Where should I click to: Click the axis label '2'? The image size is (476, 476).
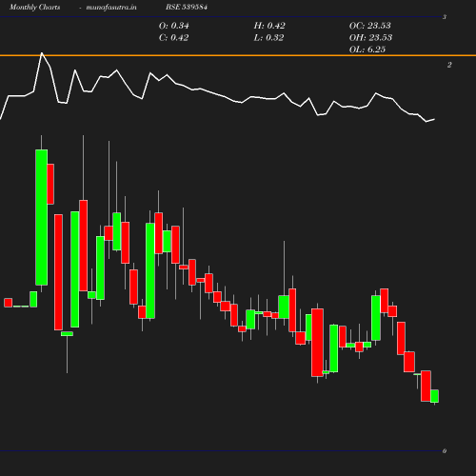click(449, 65)
